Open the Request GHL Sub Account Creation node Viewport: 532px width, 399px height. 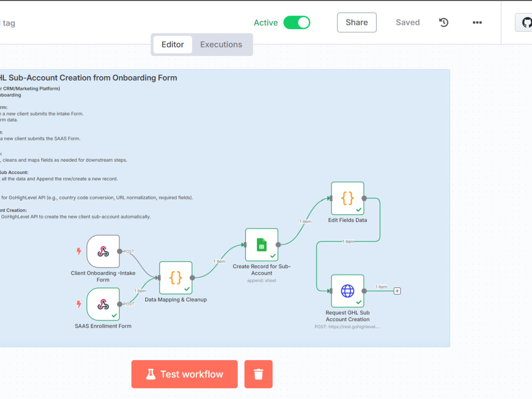coord(347,291)
